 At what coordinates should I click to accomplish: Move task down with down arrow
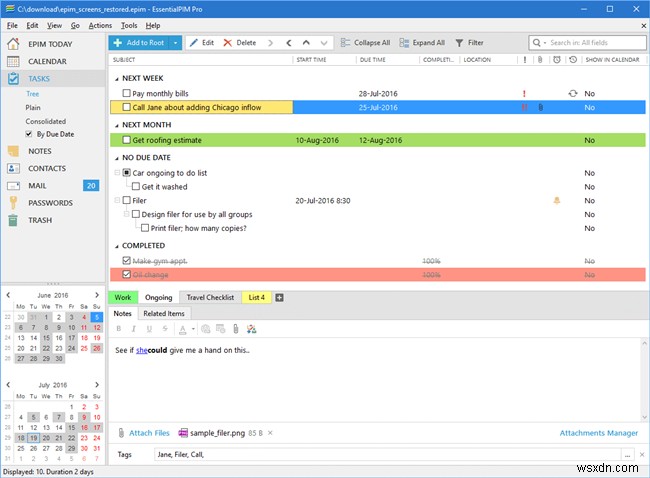pos(324,43)
